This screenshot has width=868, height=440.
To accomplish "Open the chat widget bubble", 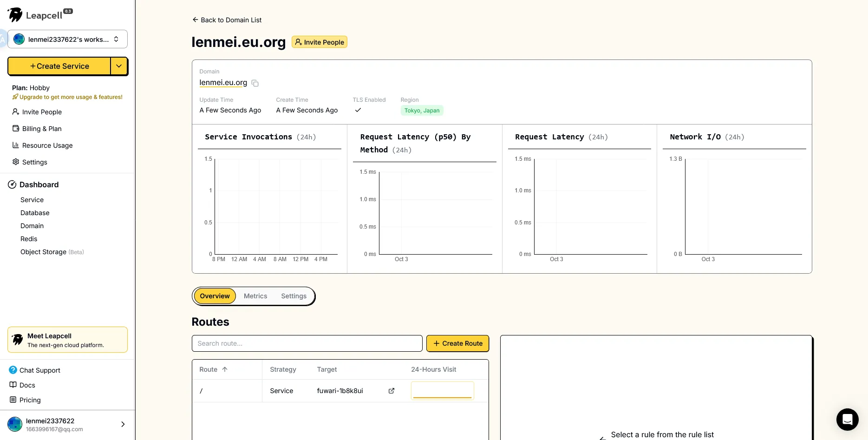I will pyautogui.click(x=847, y=420).
